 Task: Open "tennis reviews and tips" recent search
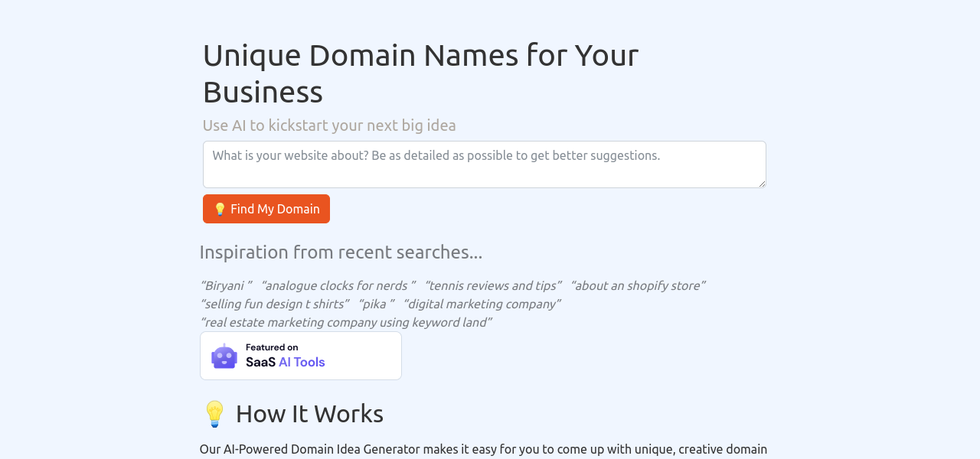pos(492,285)
